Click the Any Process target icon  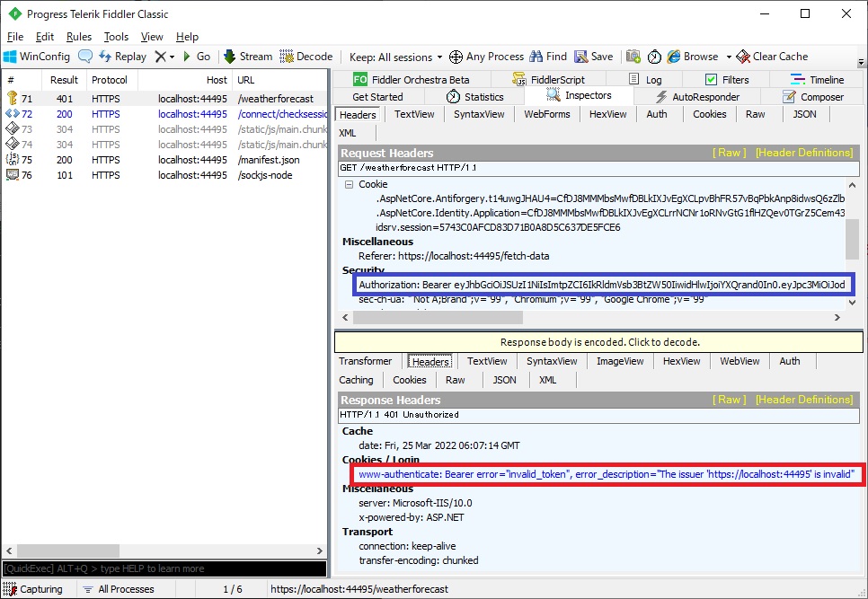click(456, 57)
